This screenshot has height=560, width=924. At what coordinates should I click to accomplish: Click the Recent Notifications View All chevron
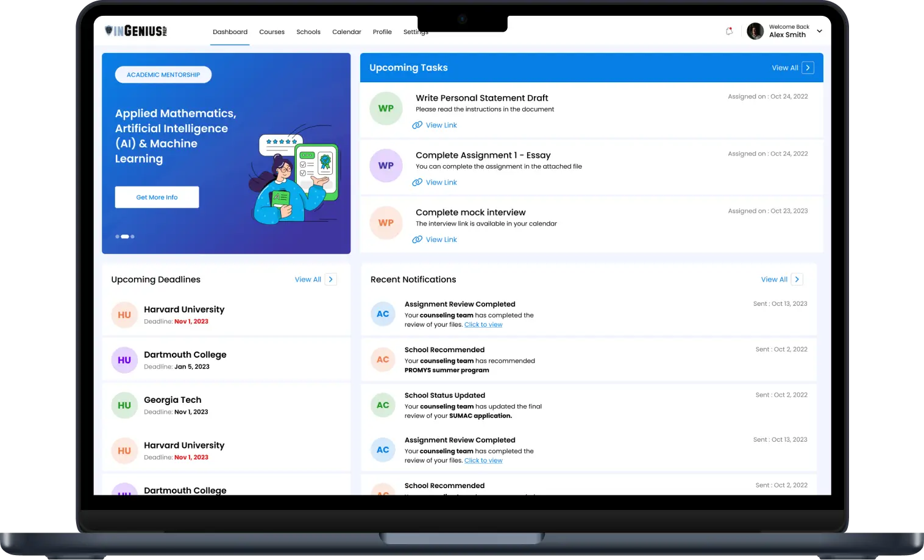click(797, 280)
